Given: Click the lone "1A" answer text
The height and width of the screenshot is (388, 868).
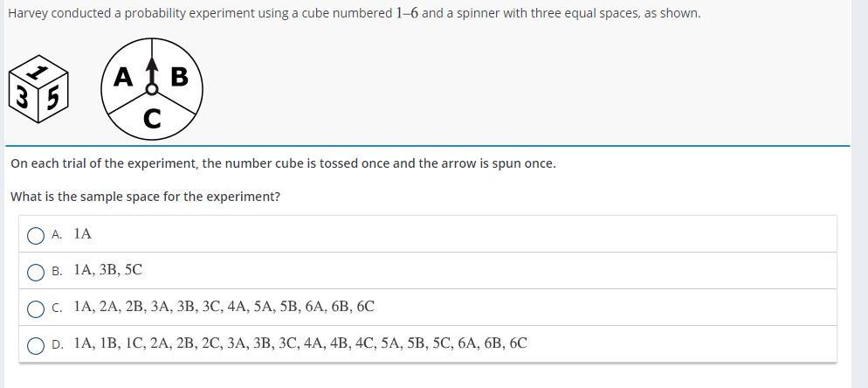Looking at the screenshot, I should click(x=82, y=233).
